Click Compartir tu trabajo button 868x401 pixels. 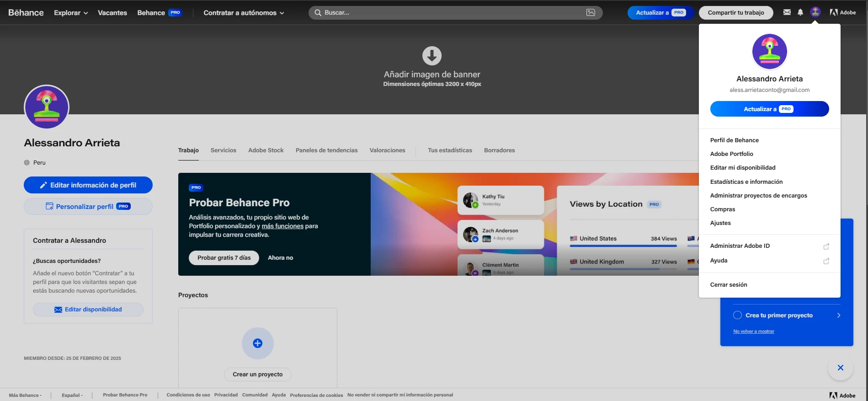[736, 13]
